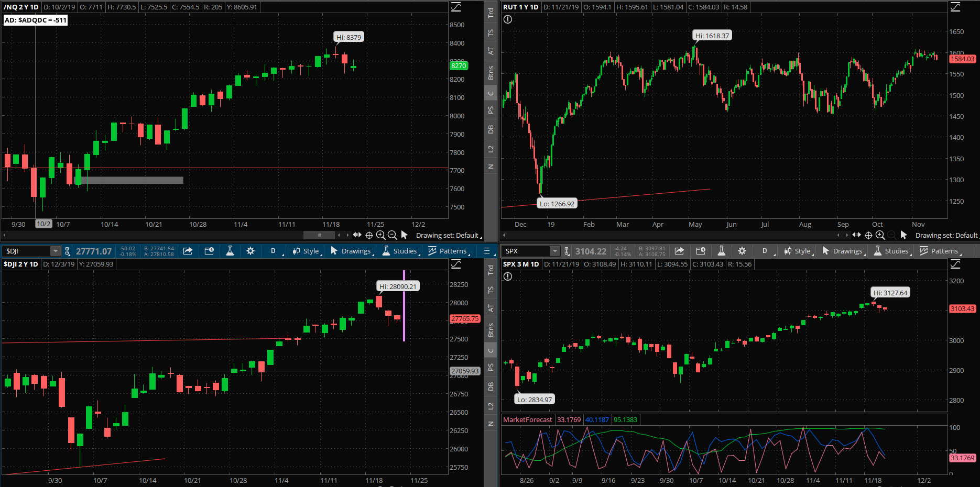Toggle the TS side panel on the /NQ chart
Image resolution: width=980 pixels, height=487 pixels.
491,33
